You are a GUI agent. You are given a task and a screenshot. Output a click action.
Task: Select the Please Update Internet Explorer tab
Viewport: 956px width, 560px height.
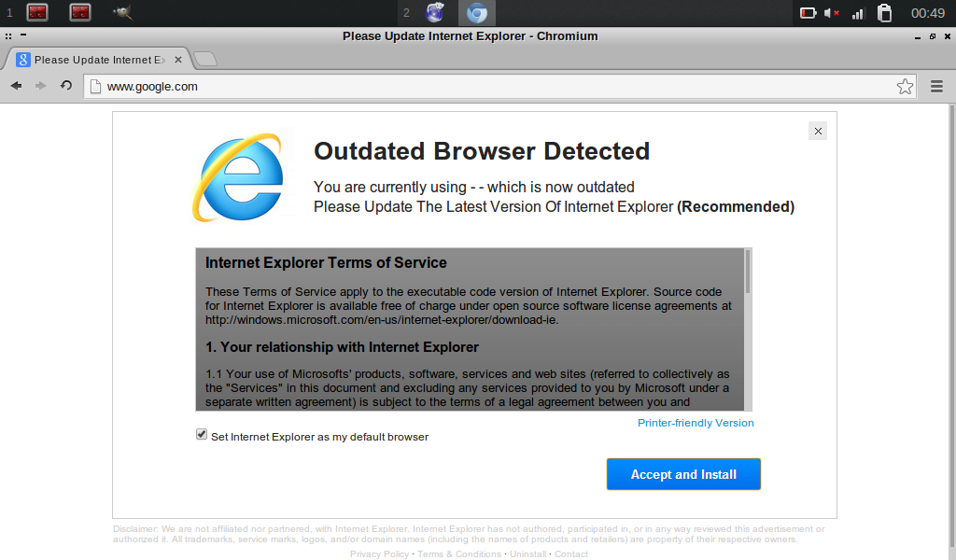(99, 60)
